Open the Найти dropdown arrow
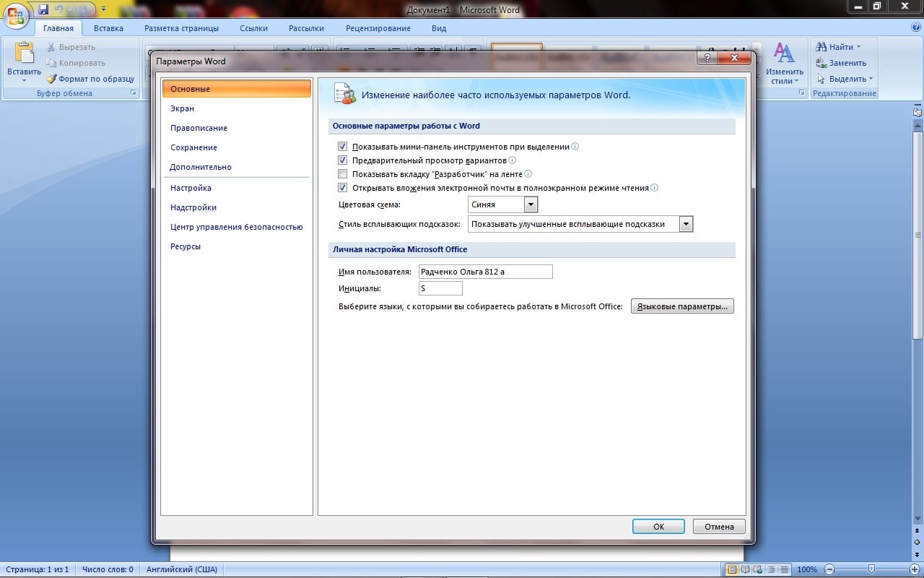Image resolution: width=924 pixels, height=578 pixels. [x=858, y=47]
